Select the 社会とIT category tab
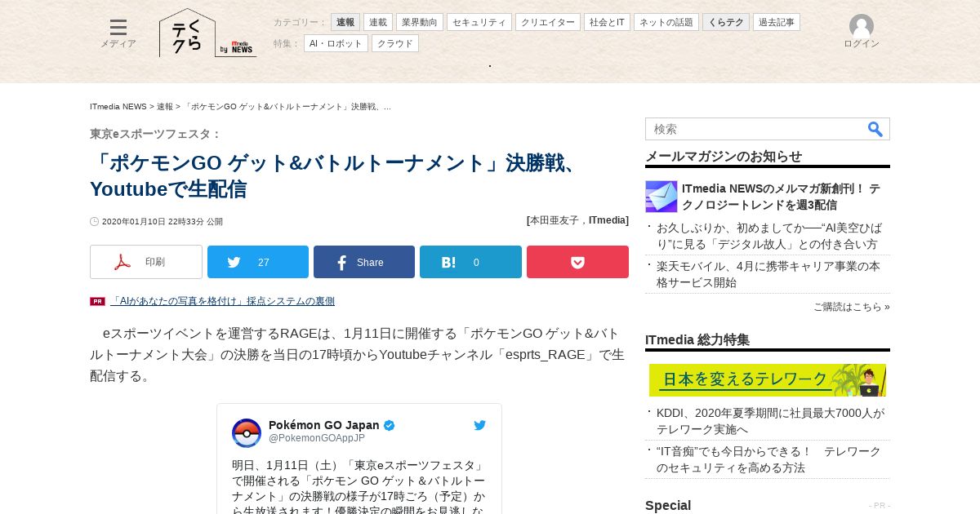Viewport: 980px width, 514px height. click(x=607, y=22)
